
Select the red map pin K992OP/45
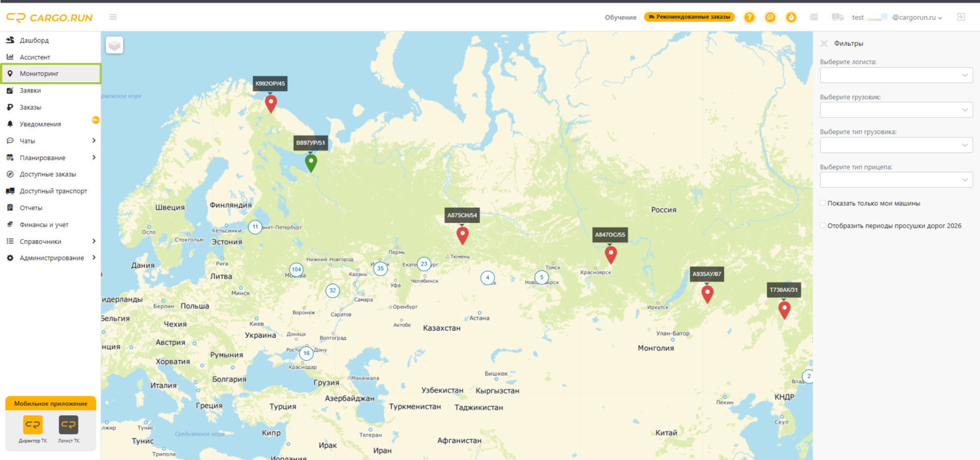(x=271, y=104)
